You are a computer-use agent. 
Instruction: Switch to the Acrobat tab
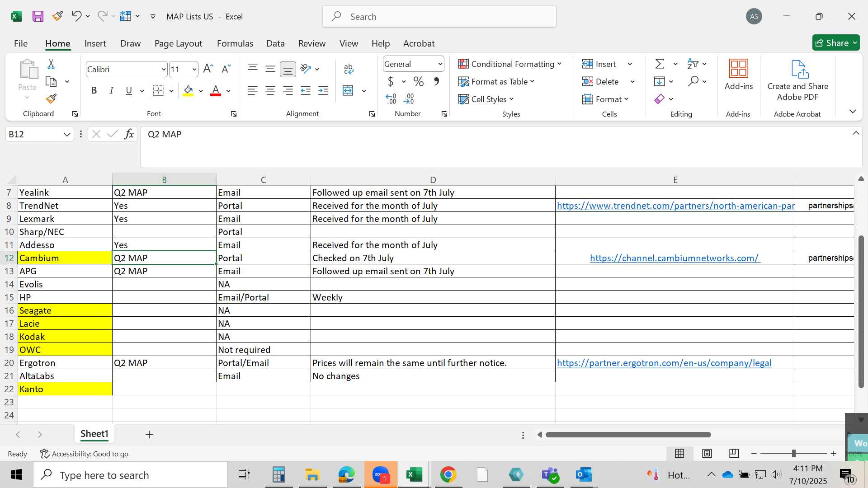pyautogui.click(x=419, y=43)
